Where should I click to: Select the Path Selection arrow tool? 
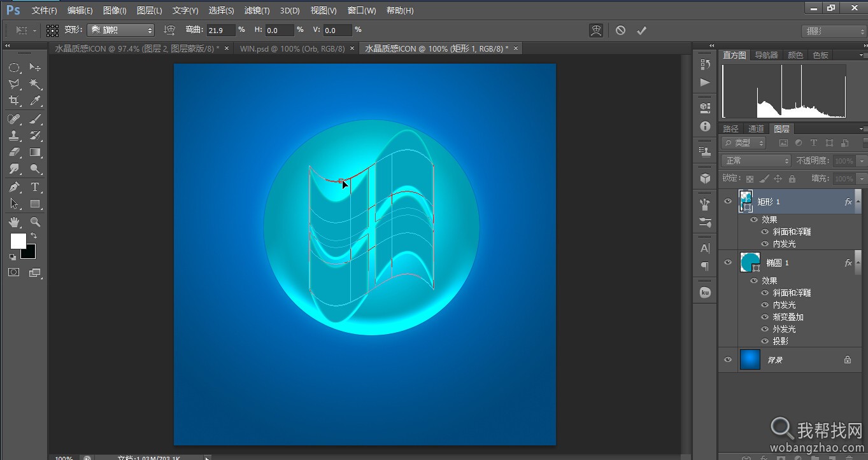point(14,204)
